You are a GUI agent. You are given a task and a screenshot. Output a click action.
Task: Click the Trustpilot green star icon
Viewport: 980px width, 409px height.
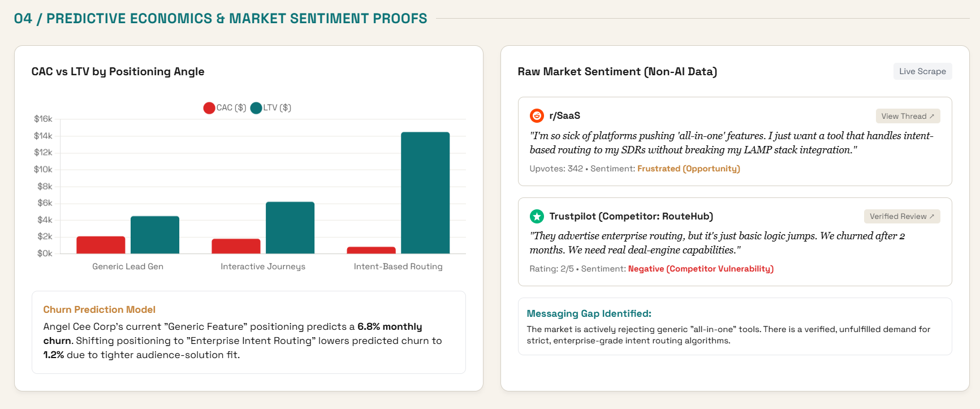point(537,216)
